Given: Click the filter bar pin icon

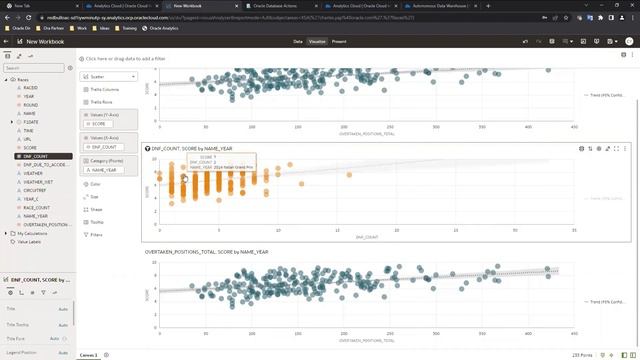Looking at the screenshot, I should 623,55.
